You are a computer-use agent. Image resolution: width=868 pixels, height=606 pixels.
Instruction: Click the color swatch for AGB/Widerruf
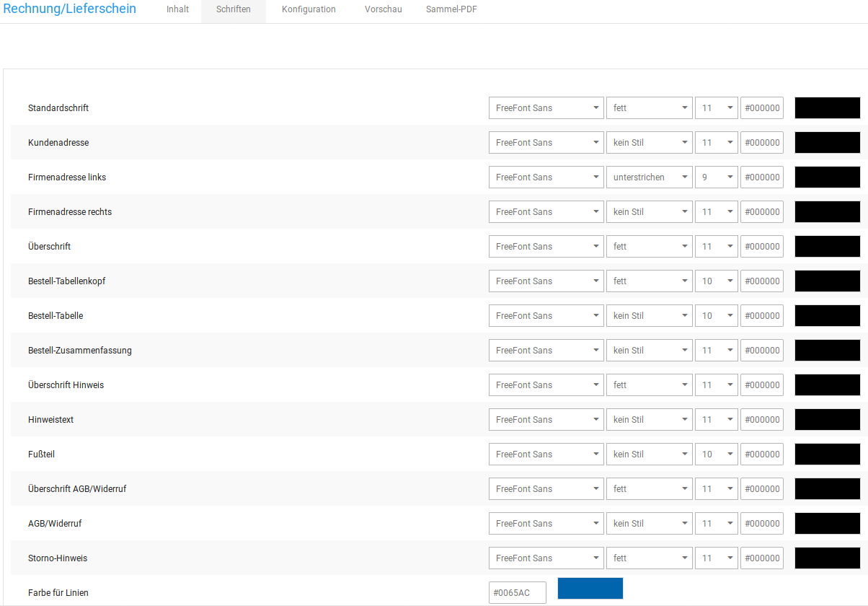[x=827, y=524]
